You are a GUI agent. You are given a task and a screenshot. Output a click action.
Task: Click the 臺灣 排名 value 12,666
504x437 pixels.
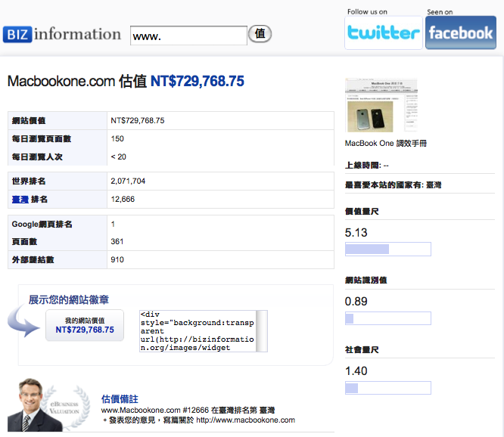click(x=123, y=200)
